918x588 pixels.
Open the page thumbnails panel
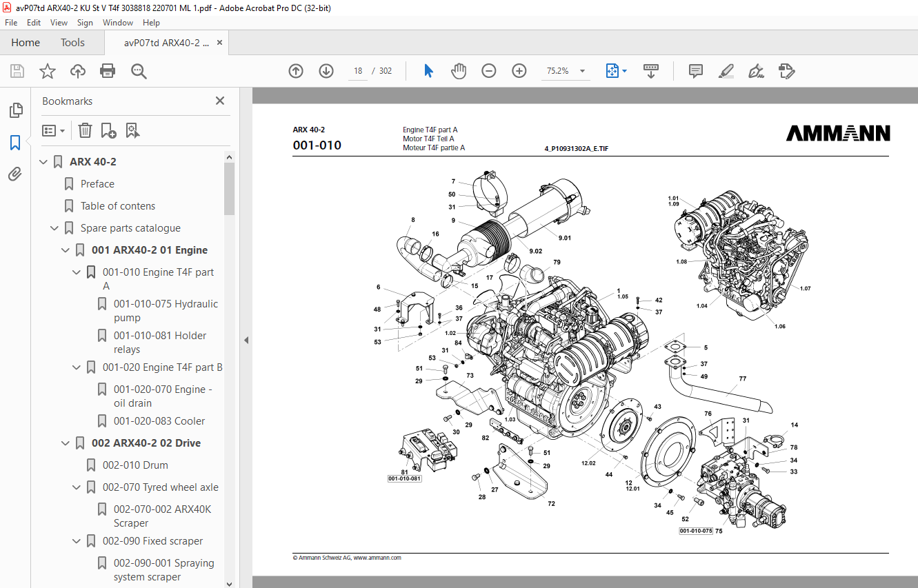coord(15,110)
